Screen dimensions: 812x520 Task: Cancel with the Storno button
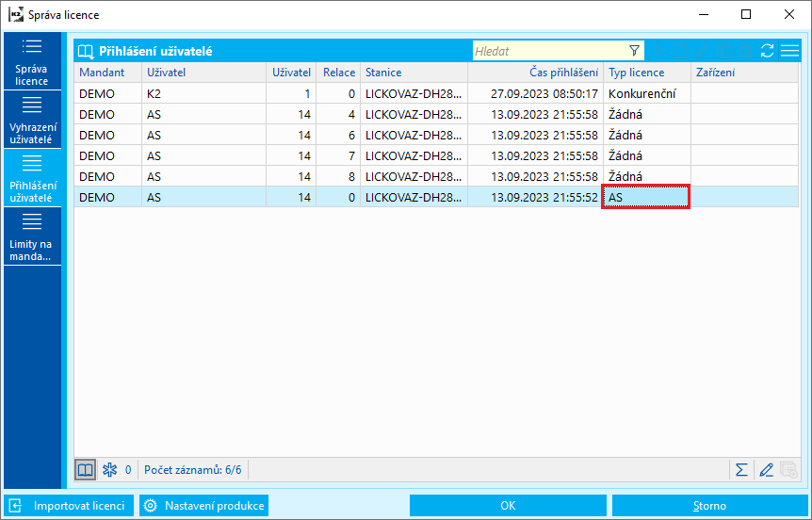(710, 506)
